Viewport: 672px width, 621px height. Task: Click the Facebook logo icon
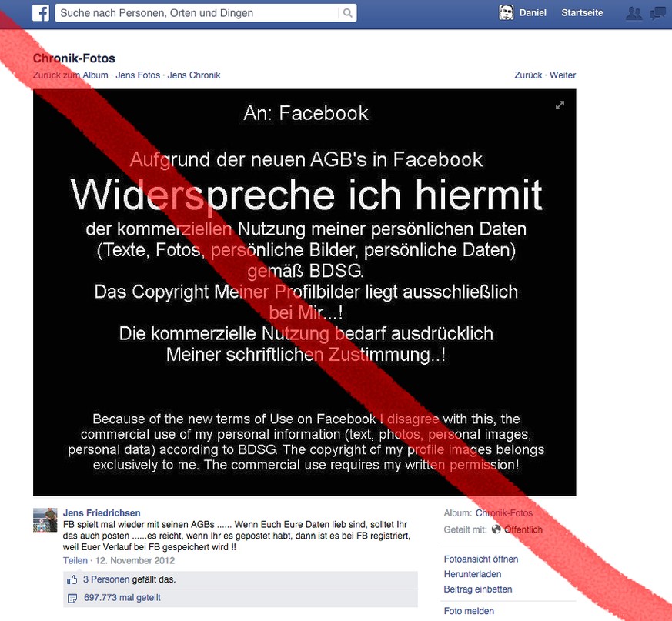41,13
